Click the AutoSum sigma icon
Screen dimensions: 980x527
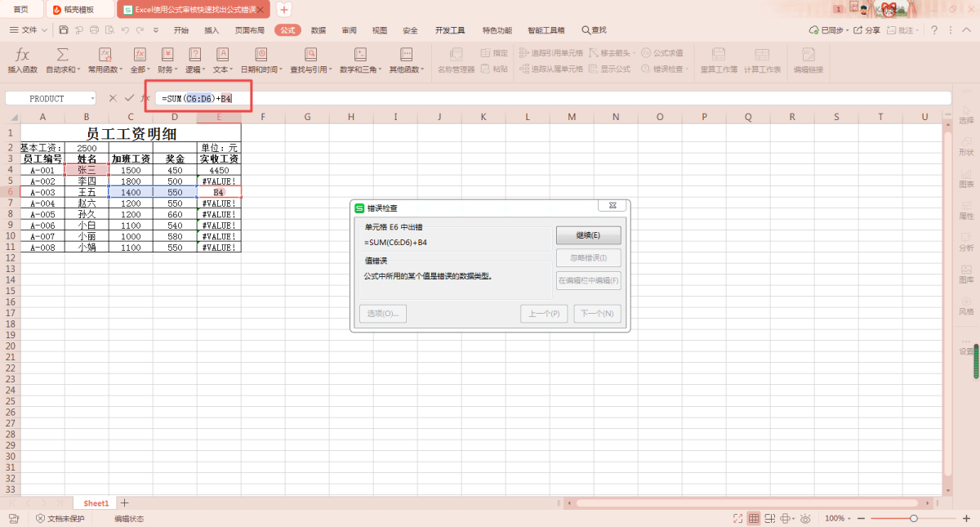62,55
